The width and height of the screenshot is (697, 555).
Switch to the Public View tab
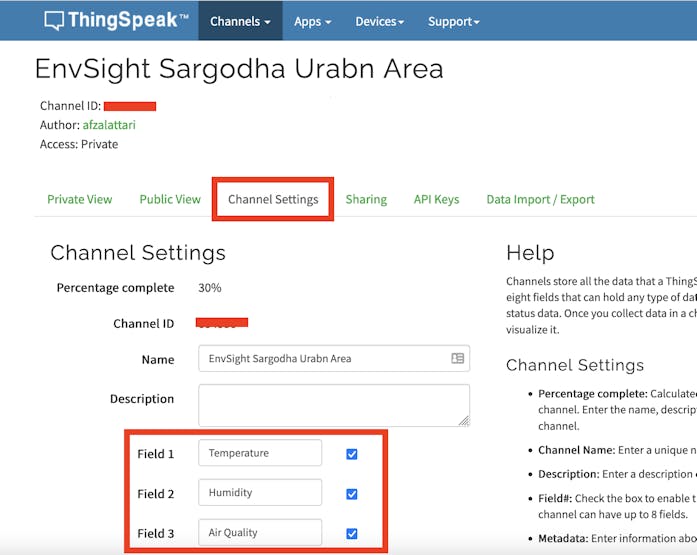click(x=170, y=200)
